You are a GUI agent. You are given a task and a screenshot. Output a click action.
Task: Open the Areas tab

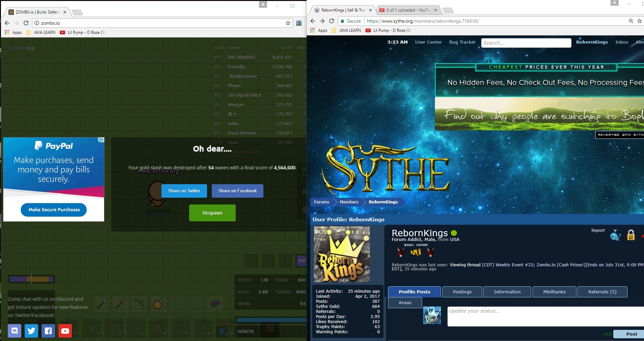[x=405, y=302]
